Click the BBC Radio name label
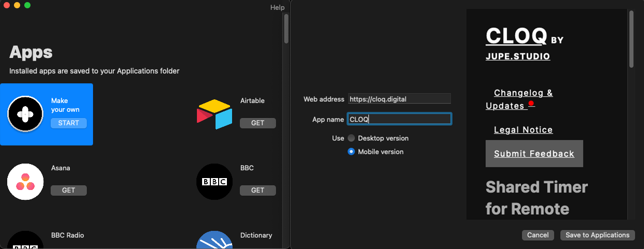This screenshot has height=249, width=644. [x=67, y=235]
